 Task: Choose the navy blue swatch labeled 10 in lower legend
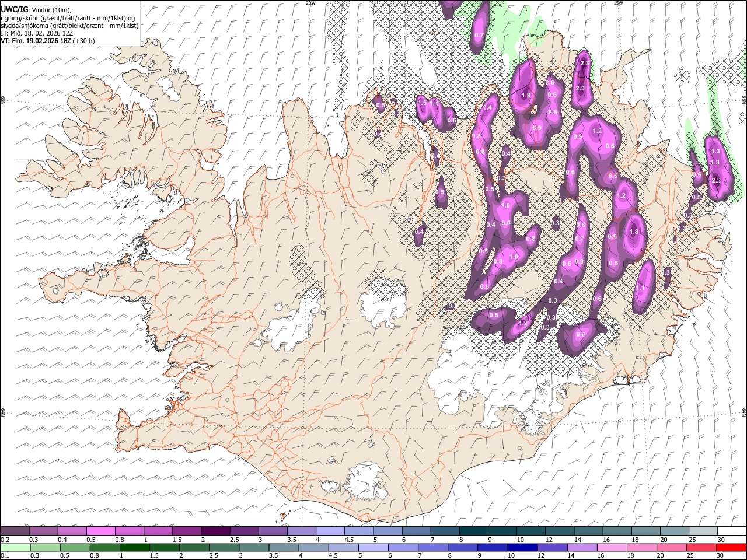(x=522, y=547)
